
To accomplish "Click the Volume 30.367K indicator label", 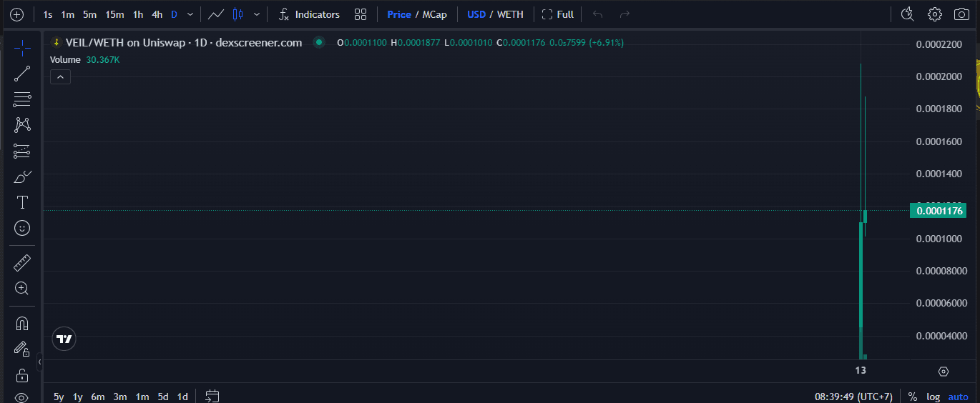I will click(x=85, y=60).
